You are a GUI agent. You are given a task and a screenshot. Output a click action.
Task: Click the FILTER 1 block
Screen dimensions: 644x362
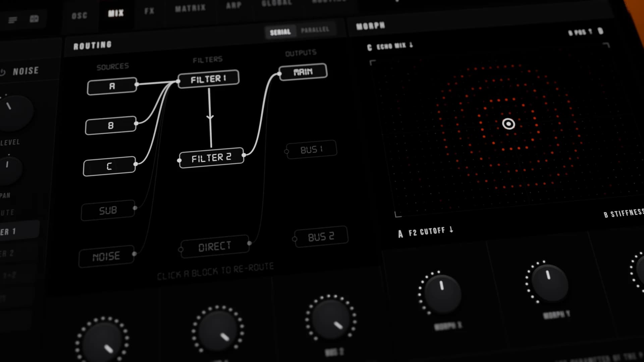pyautogui.click(x=208, y=79)
